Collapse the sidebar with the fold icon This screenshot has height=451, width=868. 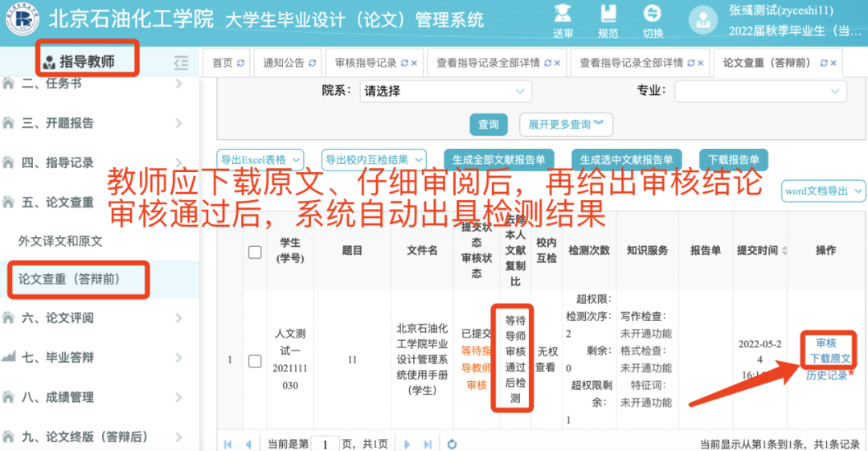coord(181,62)
